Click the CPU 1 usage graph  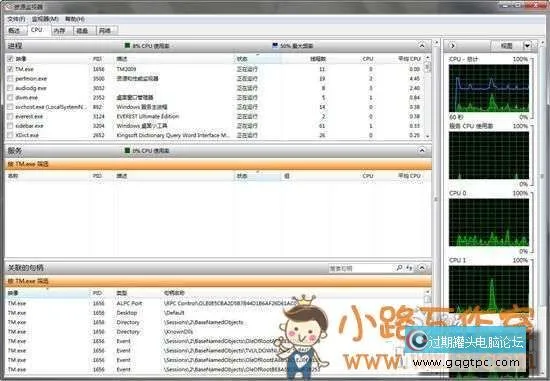coord(489,289)
